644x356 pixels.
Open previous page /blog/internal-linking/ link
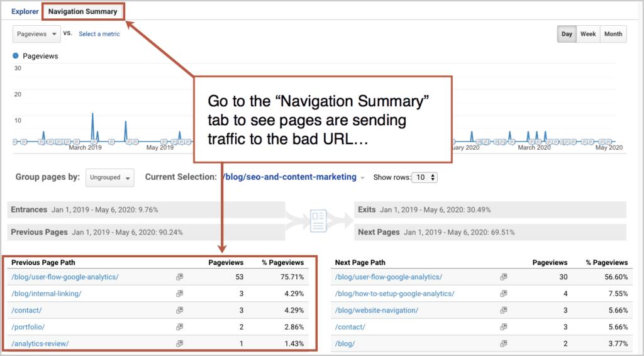coord(47,294)
